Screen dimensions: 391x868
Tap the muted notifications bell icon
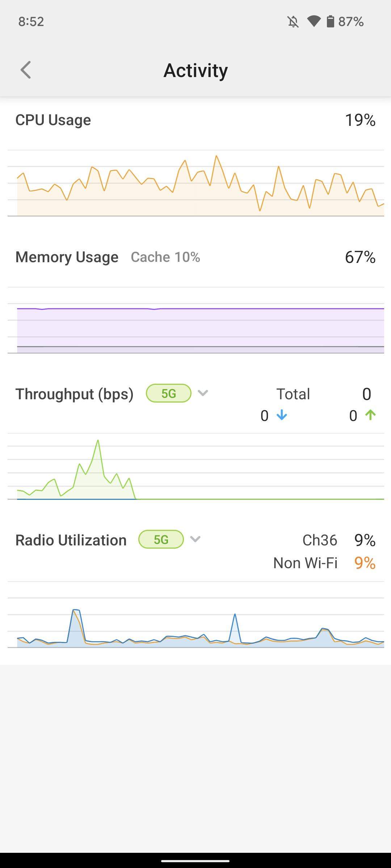click(293, 22)
